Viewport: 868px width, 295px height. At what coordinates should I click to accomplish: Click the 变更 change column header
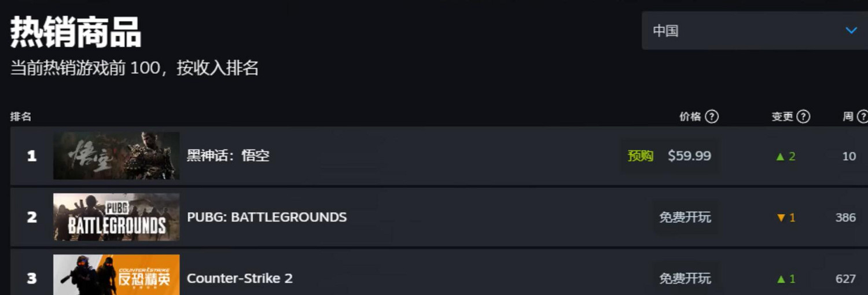tap(782, 117)
